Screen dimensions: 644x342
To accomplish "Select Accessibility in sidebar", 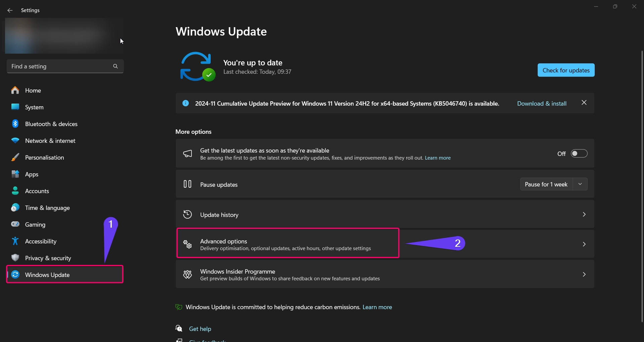I will point(65,241).
